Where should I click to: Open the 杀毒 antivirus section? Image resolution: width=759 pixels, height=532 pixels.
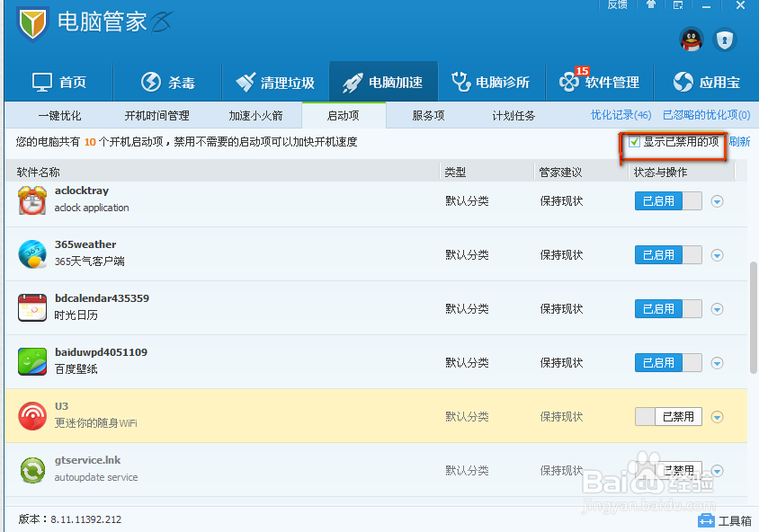tap(167, 82)
